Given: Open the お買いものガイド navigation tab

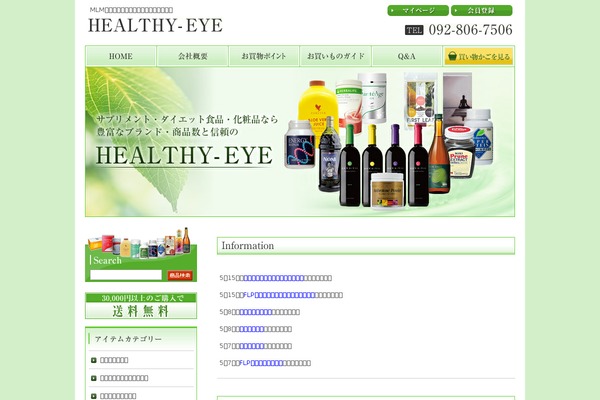Looking at the screenshot, I should coord(336,56).
